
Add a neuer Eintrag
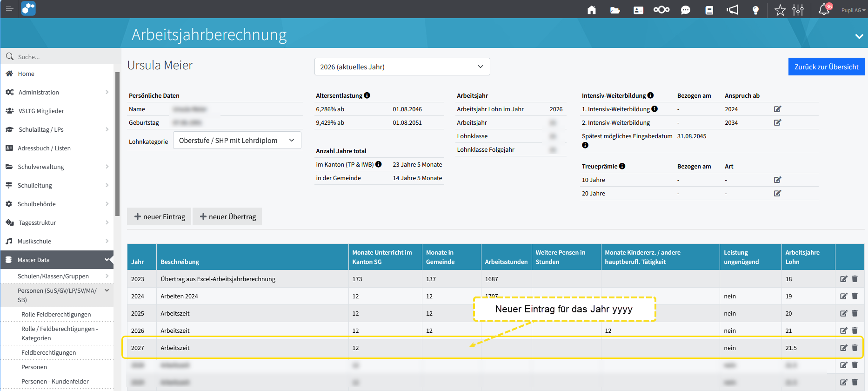[160, 216]
